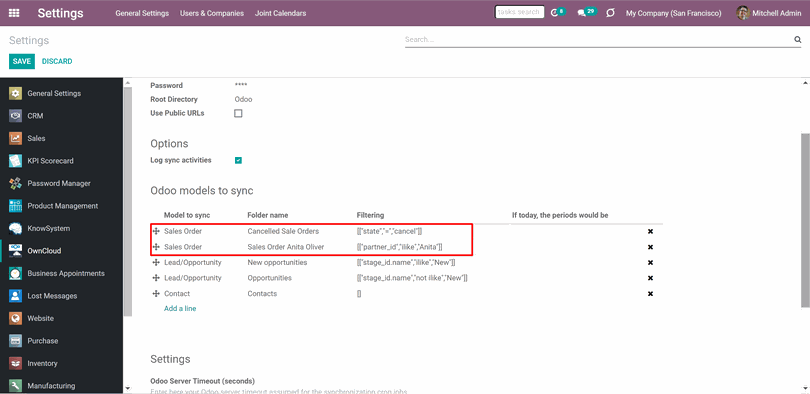Click the DISCARD button

(x=57, y=61)
